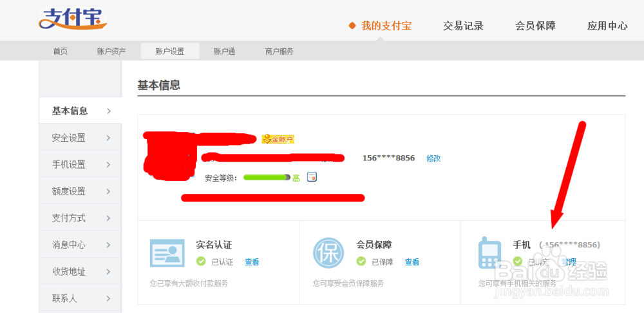Screen dimensions: 644x313
Task: Click 管理 link under 手机
Action: [x=569, y=262]
